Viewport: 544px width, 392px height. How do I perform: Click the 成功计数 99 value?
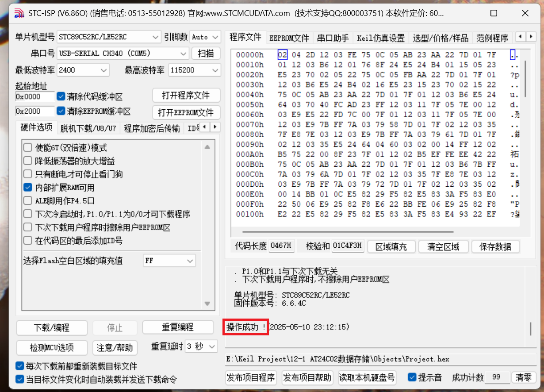[x=497, y=377]
